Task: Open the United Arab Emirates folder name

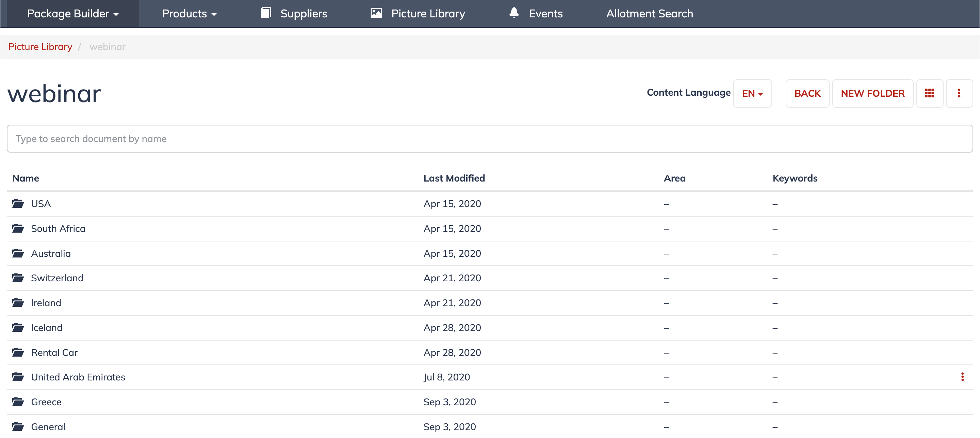Action: click(78, 377)
